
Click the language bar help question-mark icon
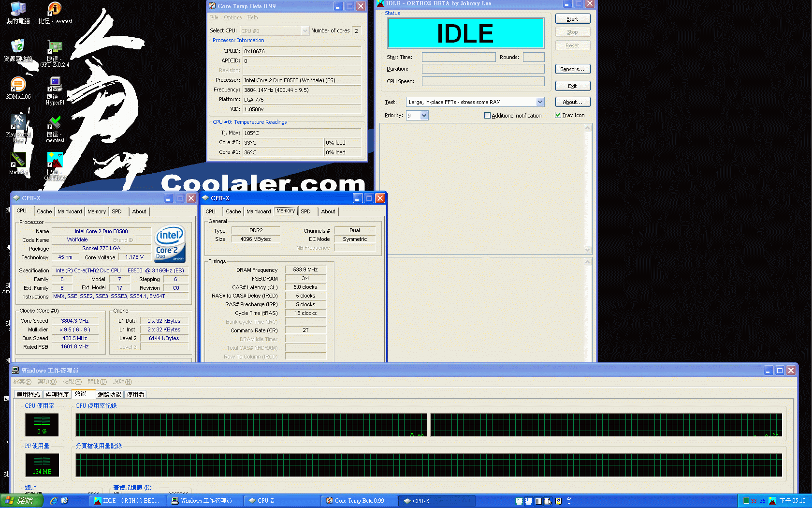tap(559, 501)
